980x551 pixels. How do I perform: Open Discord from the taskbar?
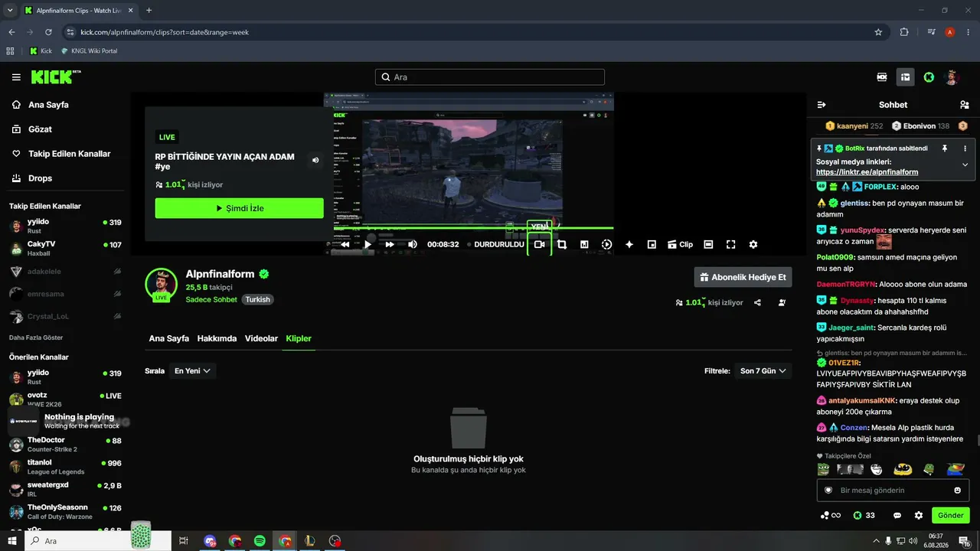click(x=210, y=541)
